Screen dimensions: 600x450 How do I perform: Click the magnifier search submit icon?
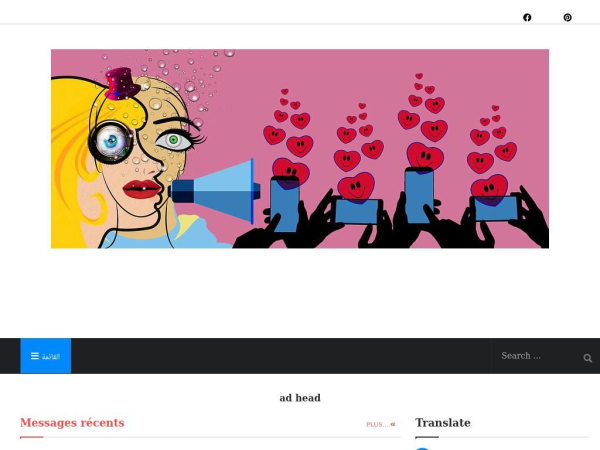point(588,358)
